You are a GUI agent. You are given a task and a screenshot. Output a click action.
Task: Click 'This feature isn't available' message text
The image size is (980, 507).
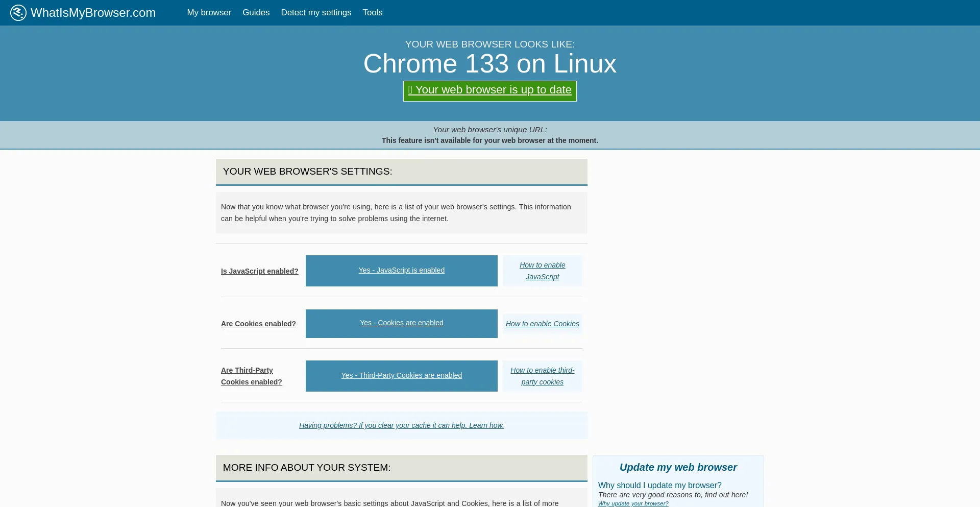(x=489, y=140)
